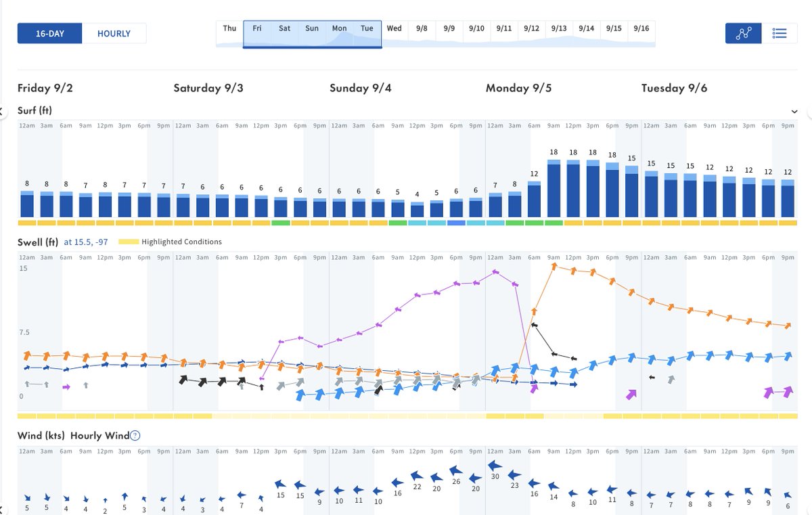Click wind arrow above 26 kts
Image resolution: width=812 pixels, height=515 pixels.
(455, 470)
